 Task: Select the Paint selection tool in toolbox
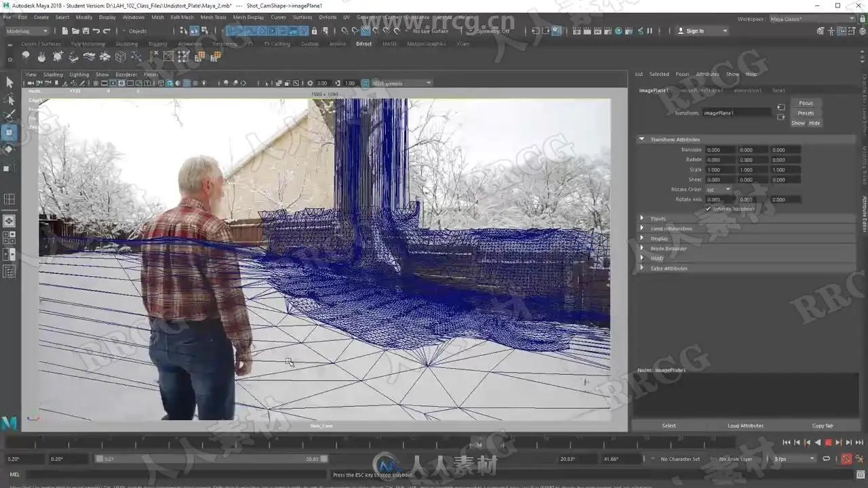pyautogui.click(x=9, y=116)
